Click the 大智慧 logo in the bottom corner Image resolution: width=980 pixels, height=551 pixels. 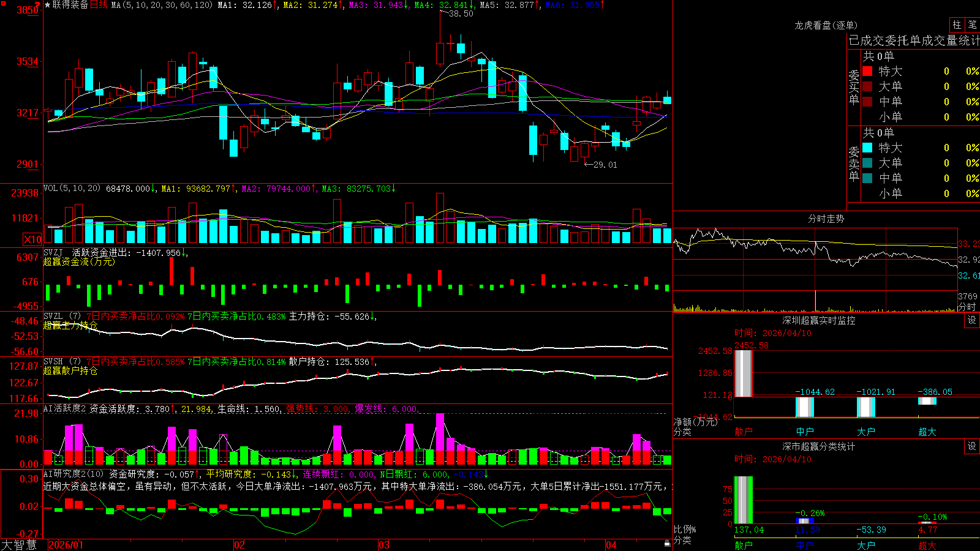click(x=19, y=544)
